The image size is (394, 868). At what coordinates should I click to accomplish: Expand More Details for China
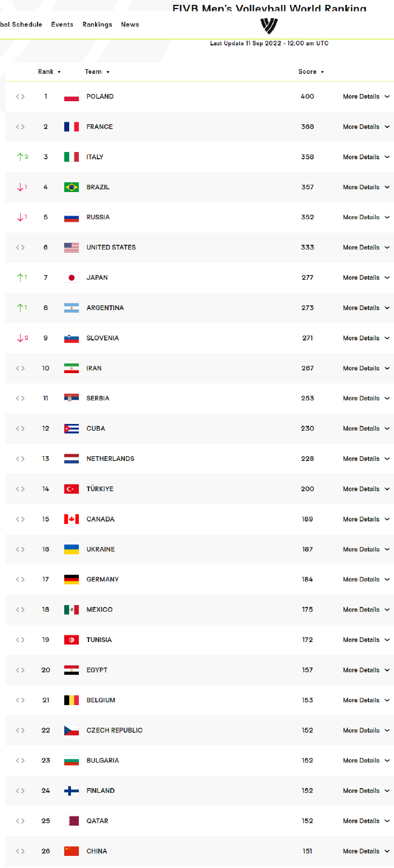pos(366,851)
